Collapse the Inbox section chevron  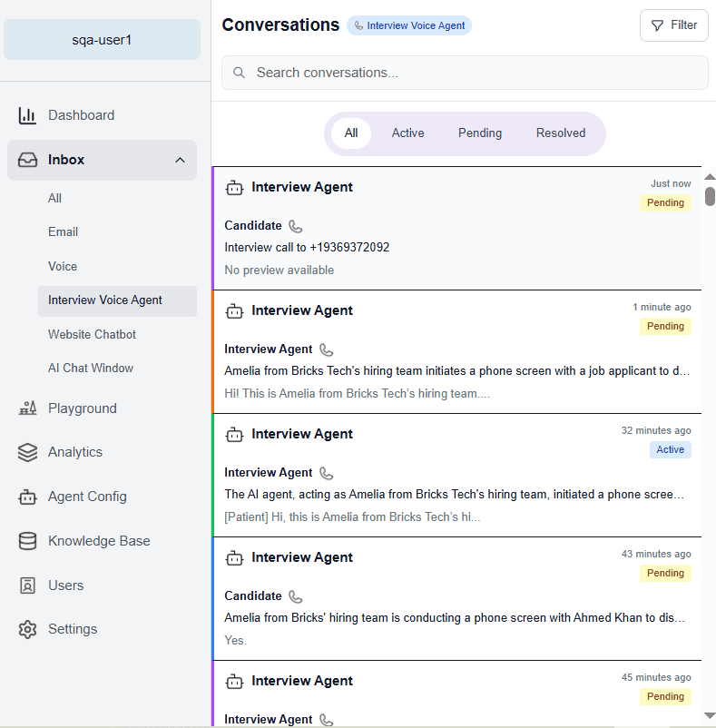tap(180, 160)
